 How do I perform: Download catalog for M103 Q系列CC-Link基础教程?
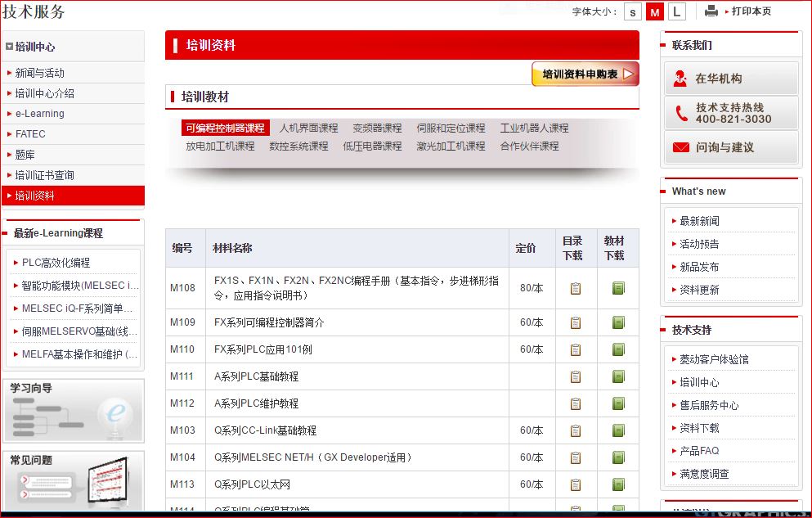coord(576,430)
